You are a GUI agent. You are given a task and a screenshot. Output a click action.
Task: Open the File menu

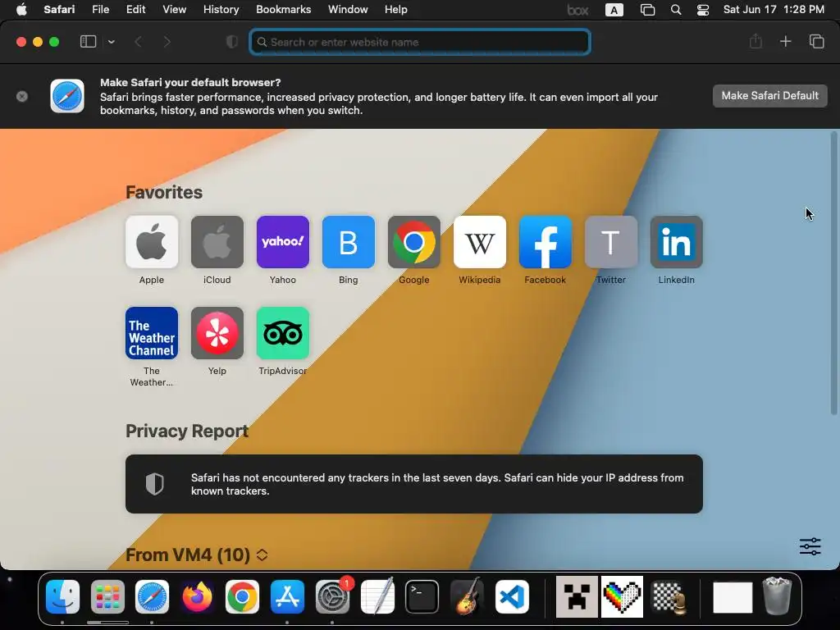point(100,10)
